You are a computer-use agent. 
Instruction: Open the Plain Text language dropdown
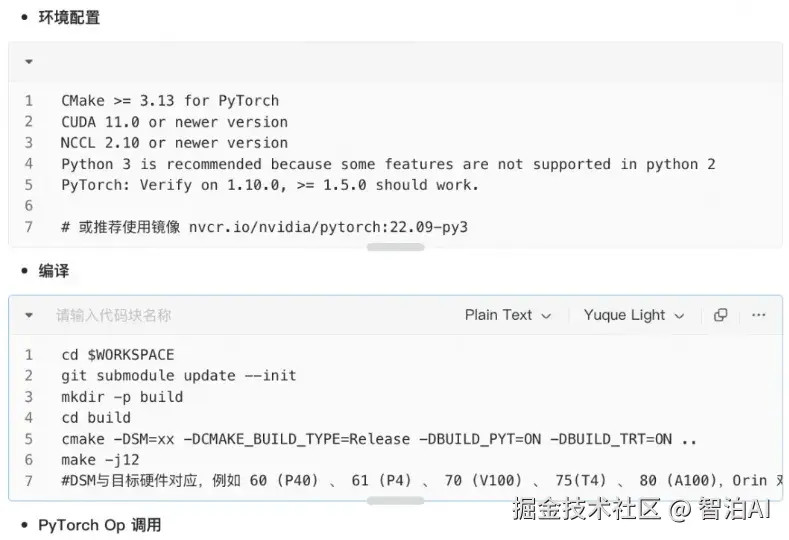click(508, 315)
